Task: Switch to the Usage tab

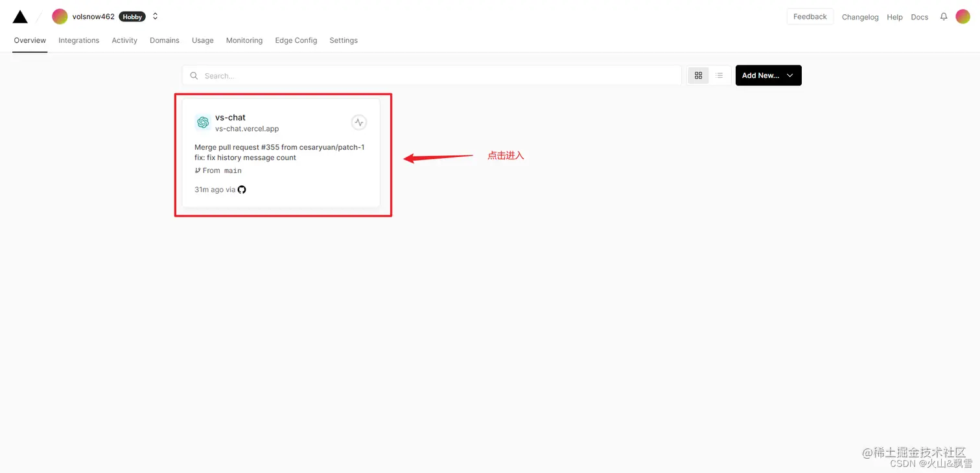Action: 203,40
